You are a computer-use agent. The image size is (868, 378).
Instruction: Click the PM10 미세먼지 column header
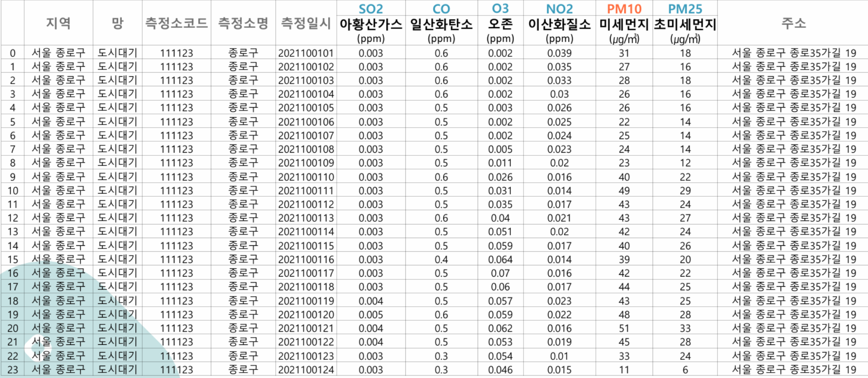(624, 23)
